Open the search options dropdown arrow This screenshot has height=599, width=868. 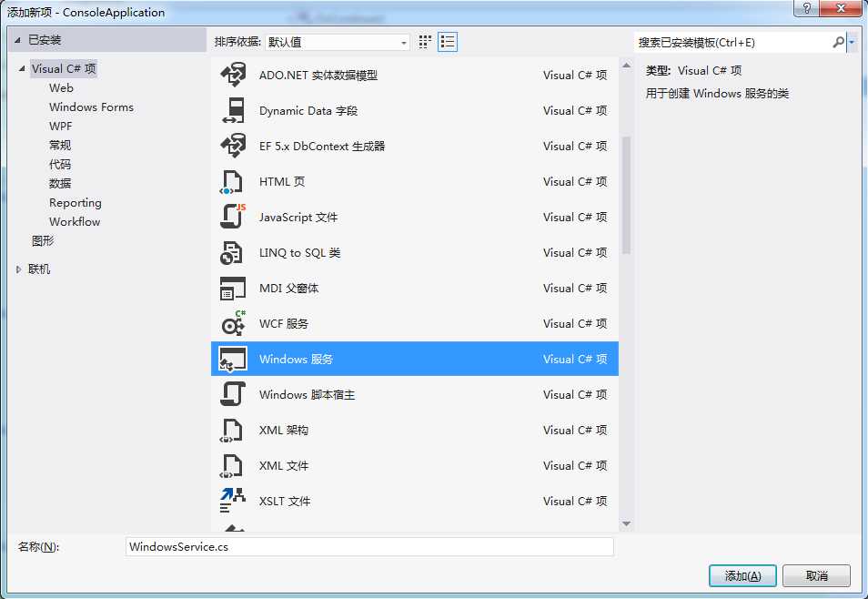point(852,42)
